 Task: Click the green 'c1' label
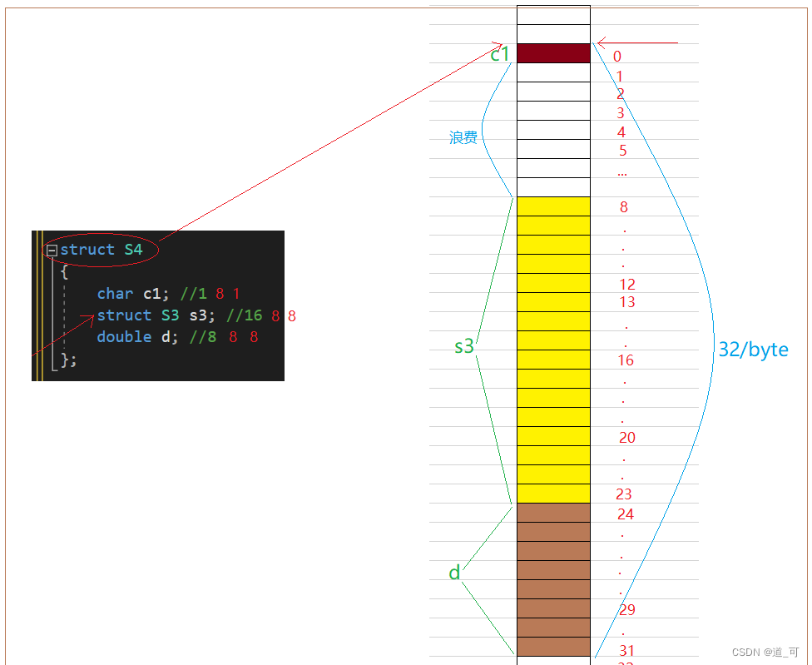click(500, 54)
